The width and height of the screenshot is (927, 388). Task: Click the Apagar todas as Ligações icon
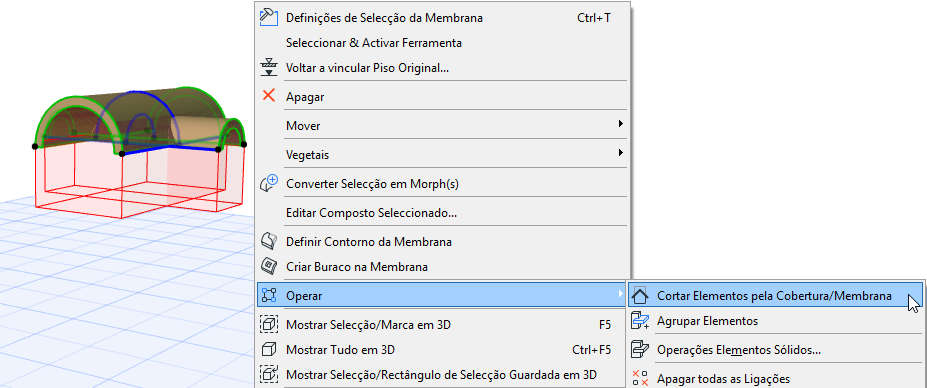640,378
